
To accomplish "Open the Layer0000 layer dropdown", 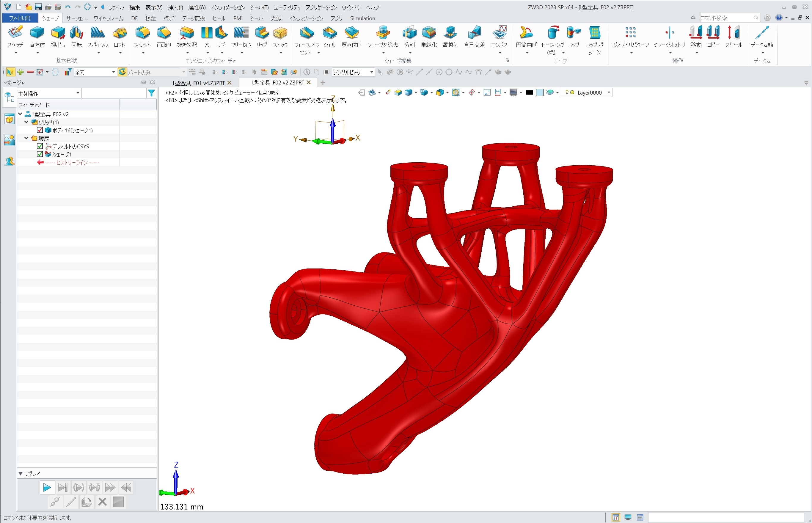I will [x=609, y=92].
